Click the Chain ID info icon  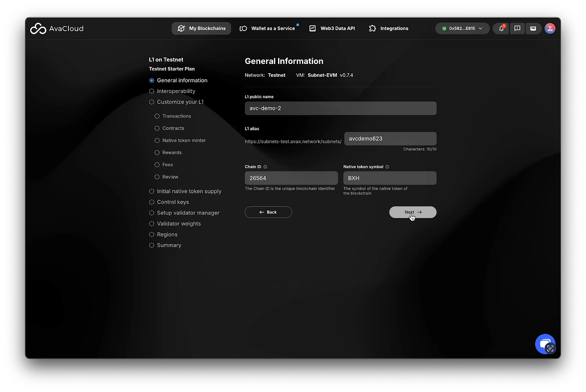tap(265, 167)
